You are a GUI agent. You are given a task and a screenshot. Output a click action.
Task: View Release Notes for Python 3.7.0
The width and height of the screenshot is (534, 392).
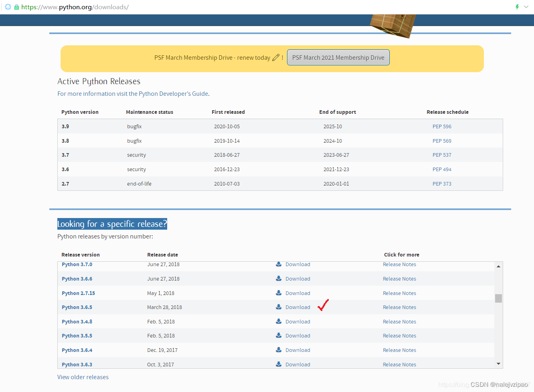(x=399, y=264)
